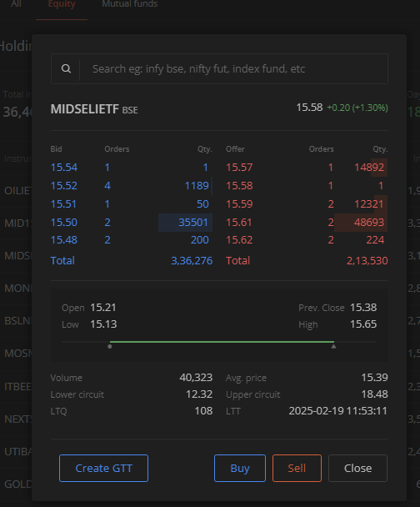Switch to the Mutual funds tab
The image size is (420, 507).
129,4
